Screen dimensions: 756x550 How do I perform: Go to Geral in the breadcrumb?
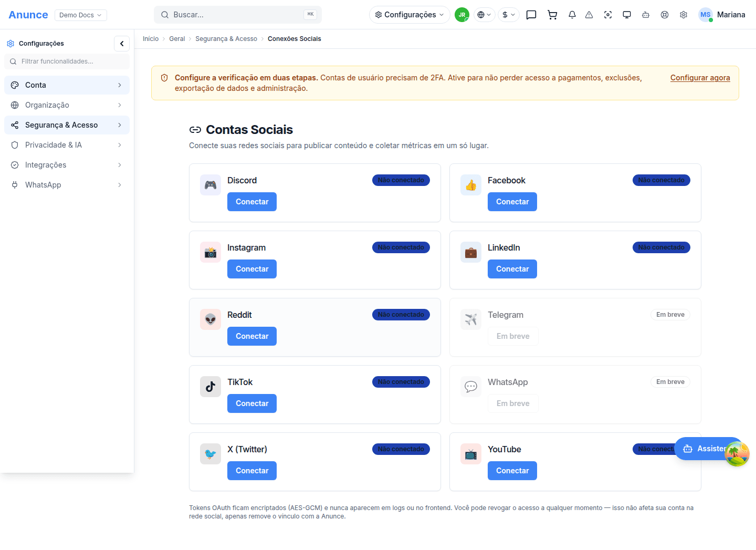[x=177, y=39]
